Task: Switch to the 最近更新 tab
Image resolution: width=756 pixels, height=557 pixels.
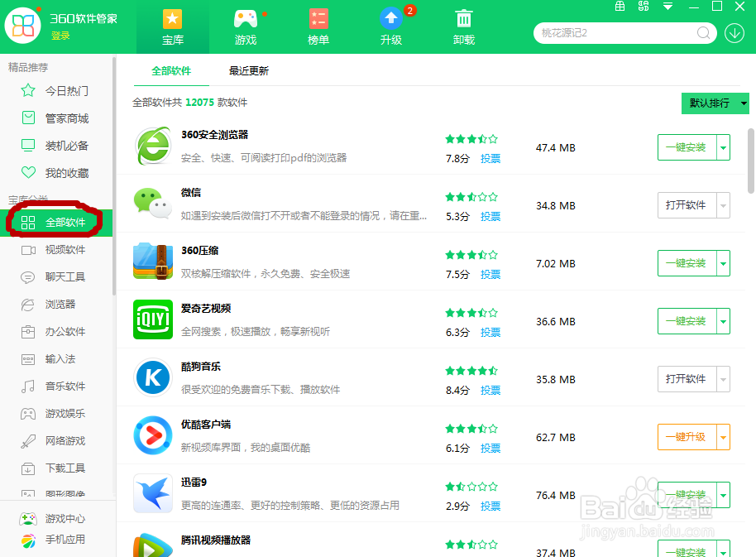Action: click(x=249, y=71)
